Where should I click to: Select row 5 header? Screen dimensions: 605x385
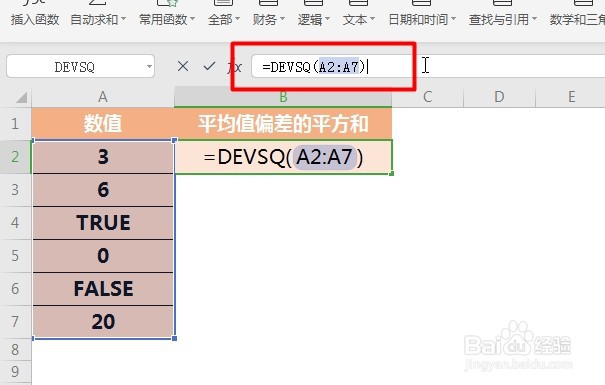click(15, 256)
